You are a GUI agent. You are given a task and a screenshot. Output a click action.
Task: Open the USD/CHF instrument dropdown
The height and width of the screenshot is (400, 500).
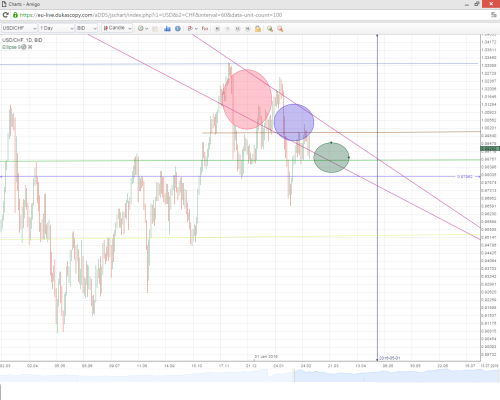point(19,28)
